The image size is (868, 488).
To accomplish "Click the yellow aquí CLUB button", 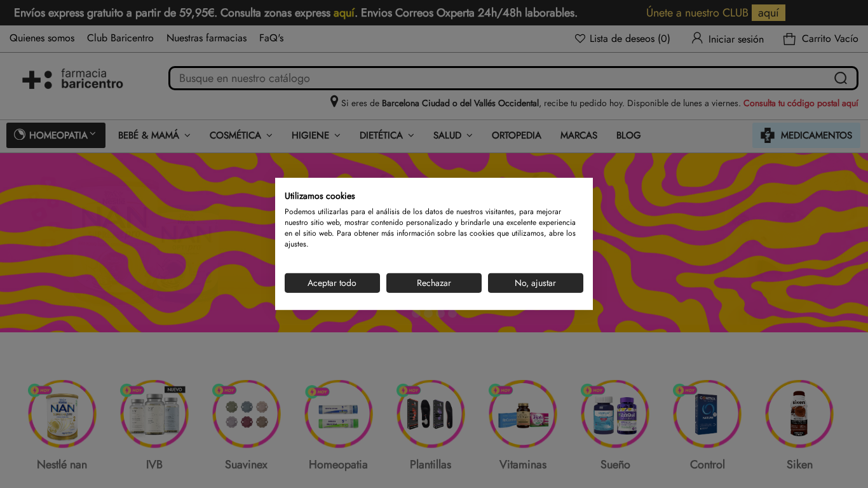I will coord(768,13).
